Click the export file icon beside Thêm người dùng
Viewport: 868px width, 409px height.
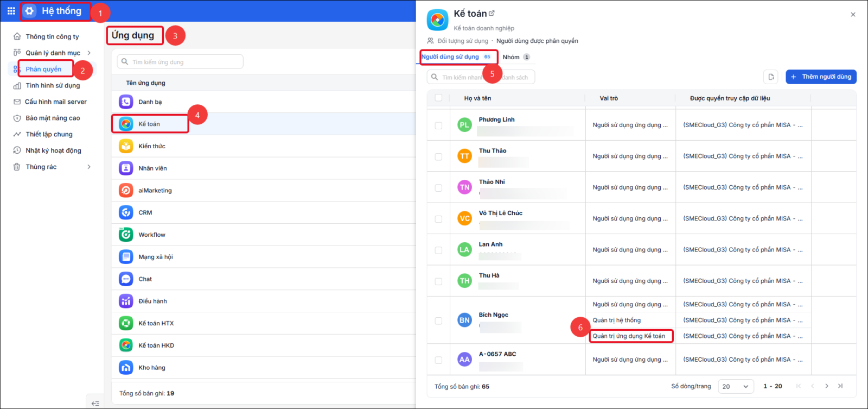tap(771, 77)
